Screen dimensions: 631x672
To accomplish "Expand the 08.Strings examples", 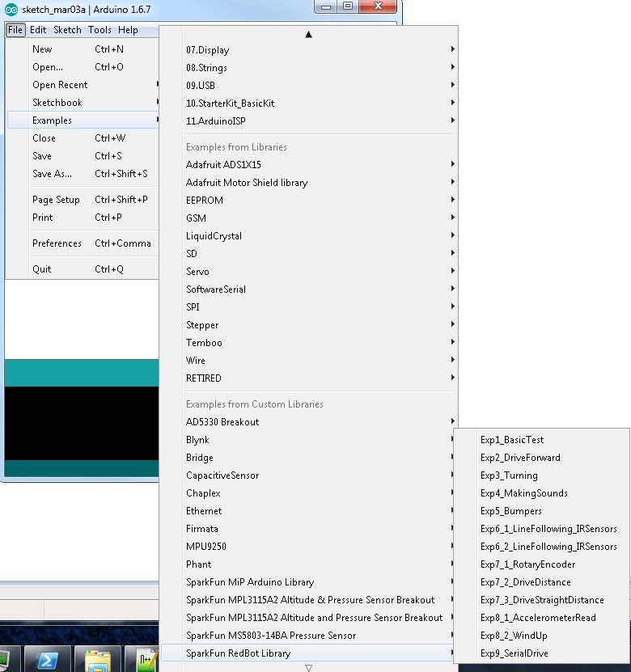I will (x=309, y=68).
